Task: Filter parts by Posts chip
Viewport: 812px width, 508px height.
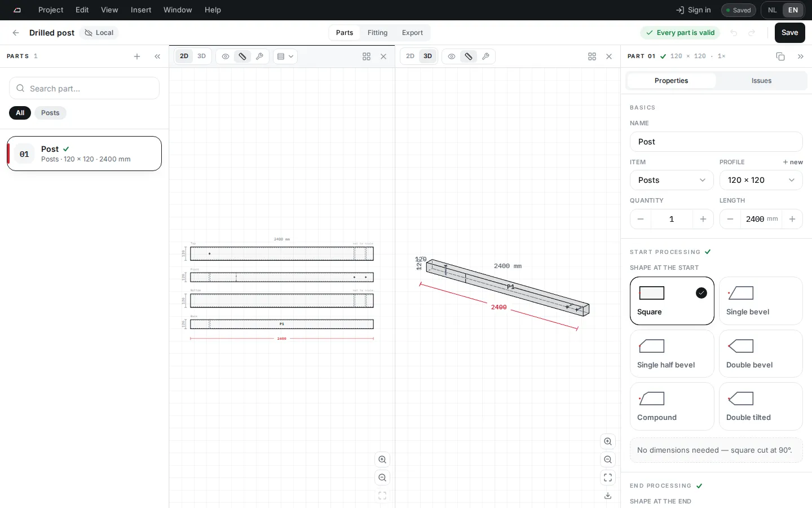Action: 50,113
